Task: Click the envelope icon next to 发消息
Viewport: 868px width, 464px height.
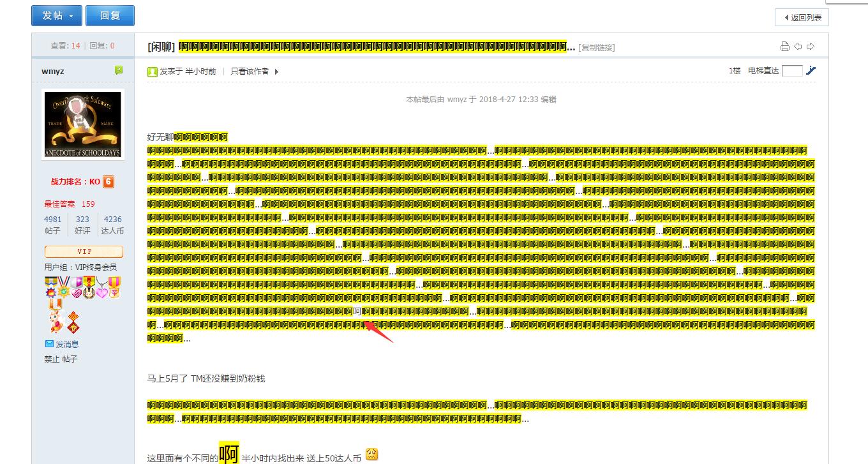Action: tap(49, 344)
